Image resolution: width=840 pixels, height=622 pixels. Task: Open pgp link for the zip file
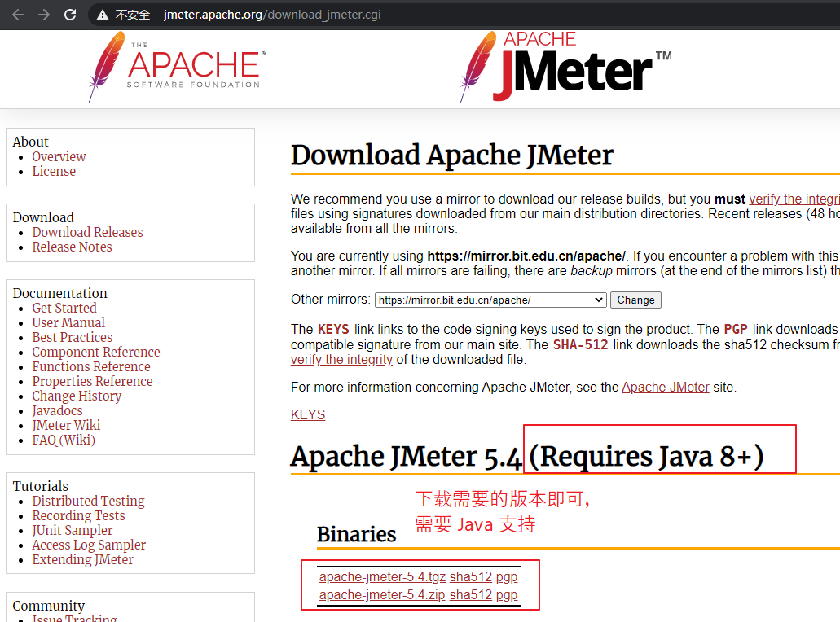coord(507,595)
